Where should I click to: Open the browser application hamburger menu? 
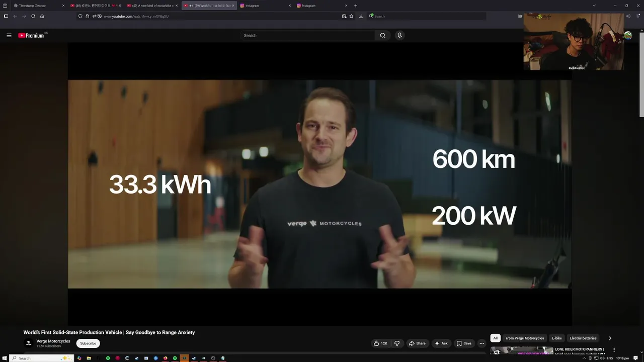638,16
